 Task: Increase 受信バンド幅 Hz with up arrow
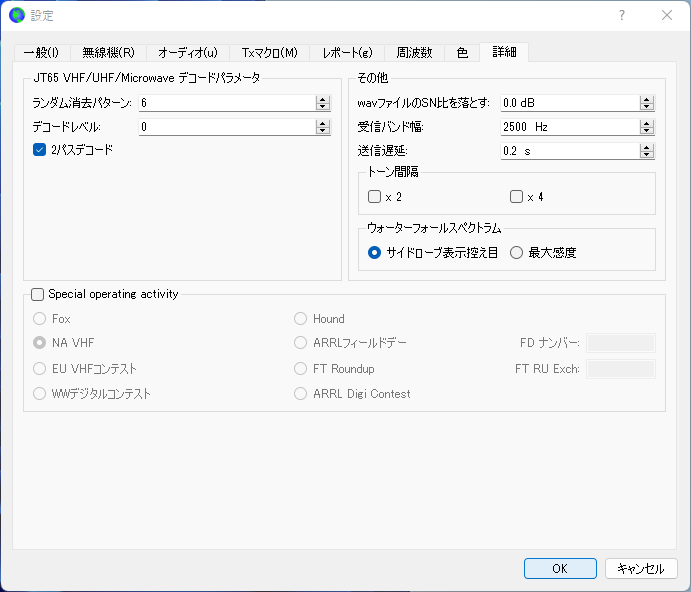(x=646, y=124)
